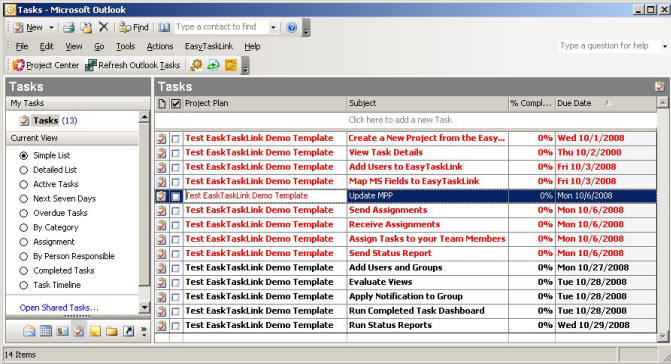Open Project Center from EasyTaskLink toolbar
The image size is (671, 364).
pos(46,65)
